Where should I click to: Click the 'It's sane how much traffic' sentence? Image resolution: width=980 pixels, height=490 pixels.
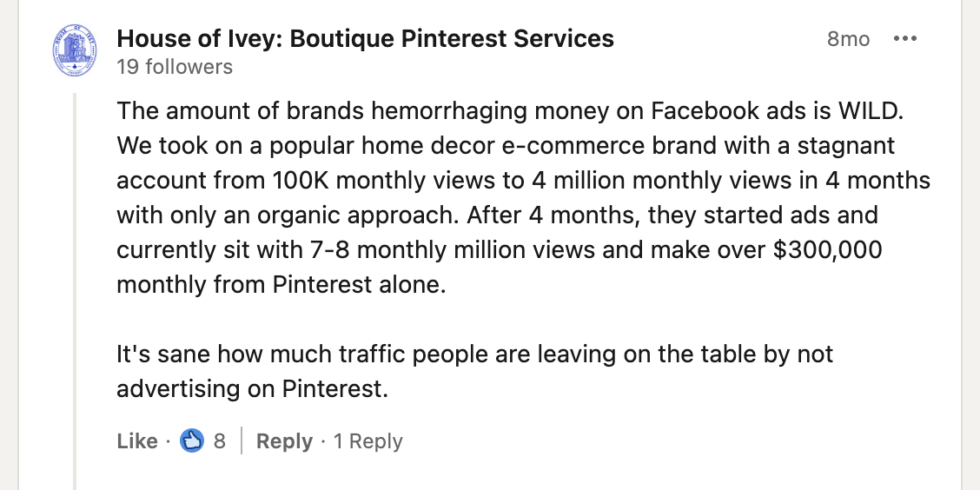(262, 354)
